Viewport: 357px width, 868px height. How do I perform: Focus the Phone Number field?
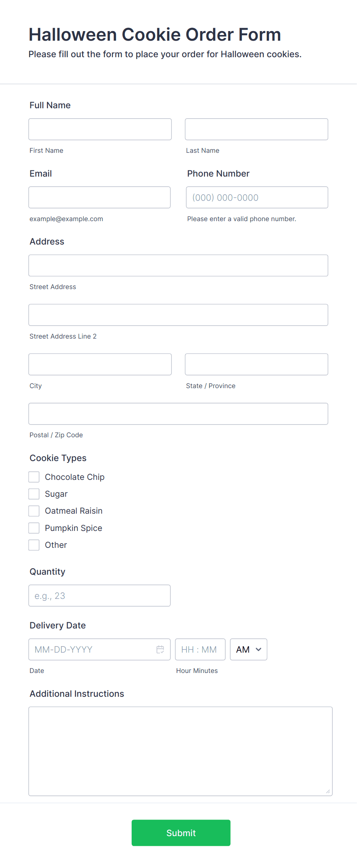257,197
